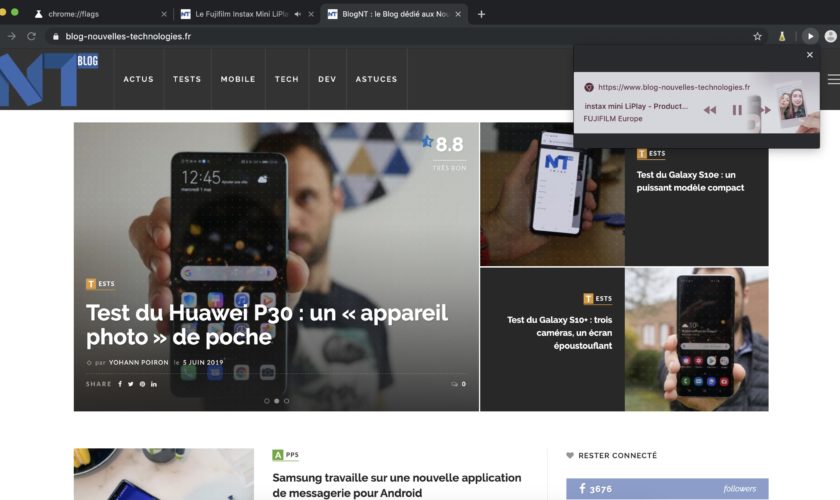Close the media control popup

click(x=810, y=55)
